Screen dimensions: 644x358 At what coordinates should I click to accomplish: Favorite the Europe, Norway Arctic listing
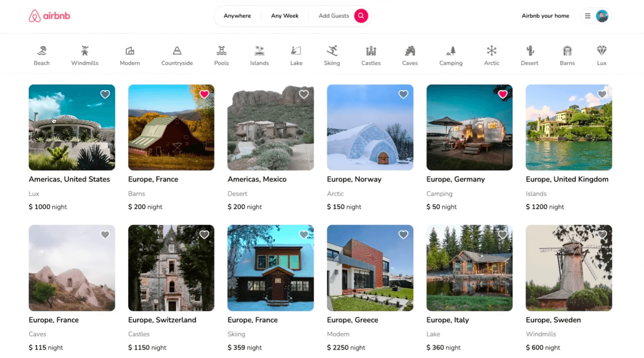click(x=403, y=94)
